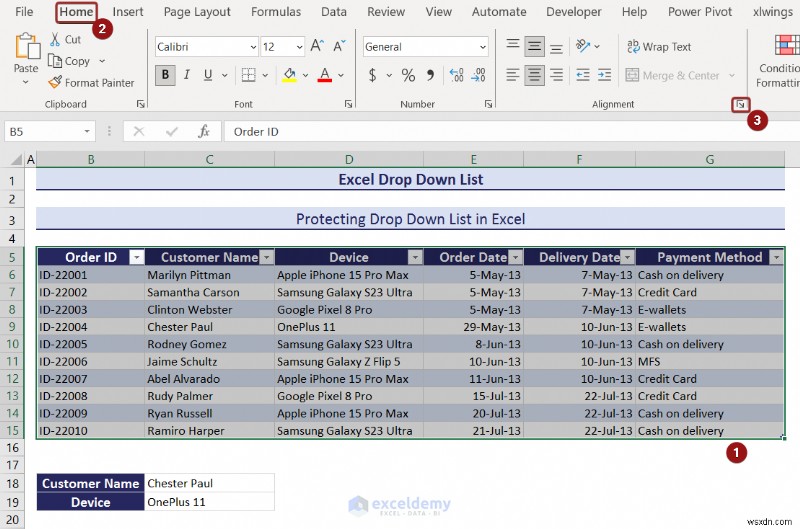Expand Copy options arrow
800x529 pixels.
tap(102, 61)
